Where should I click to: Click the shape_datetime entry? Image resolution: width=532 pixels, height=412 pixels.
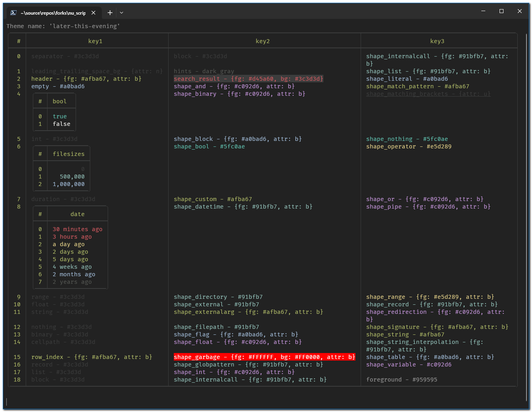[243, 207]
